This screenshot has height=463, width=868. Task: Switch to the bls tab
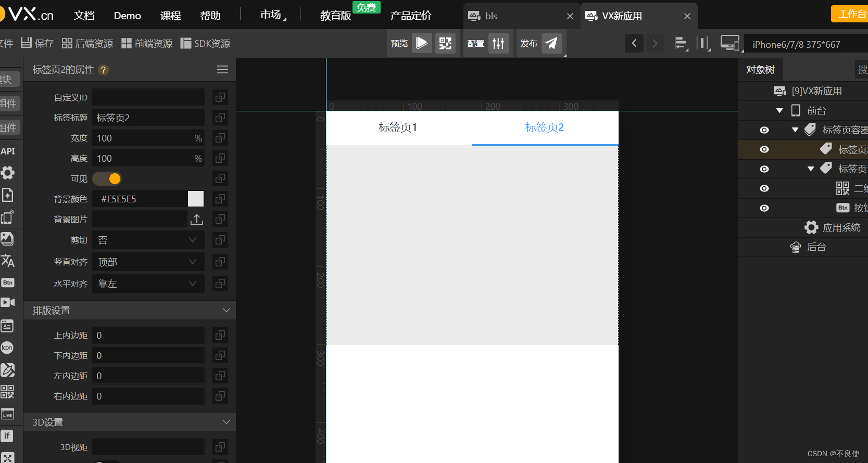click(x=522, y=16)
